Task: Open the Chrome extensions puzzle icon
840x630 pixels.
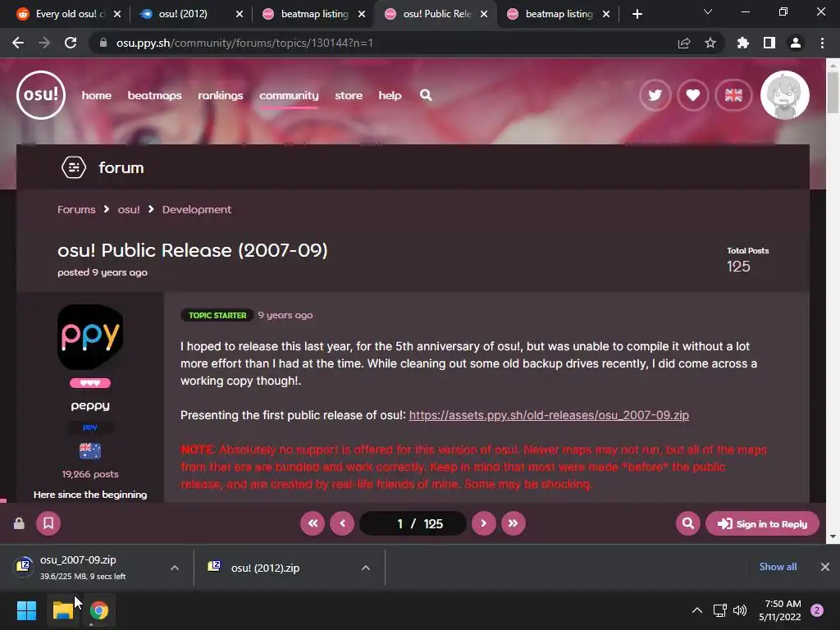Action: coord(743,43)
